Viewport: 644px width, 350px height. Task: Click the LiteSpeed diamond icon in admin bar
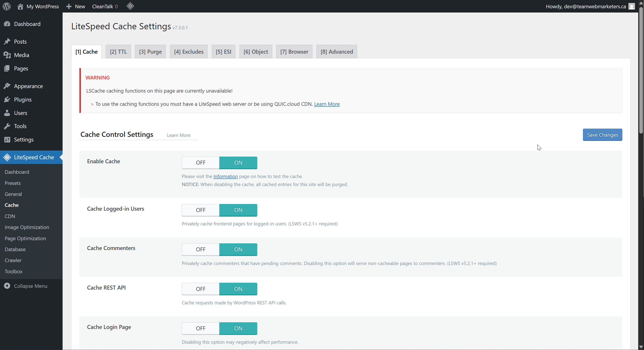[130, 6]
